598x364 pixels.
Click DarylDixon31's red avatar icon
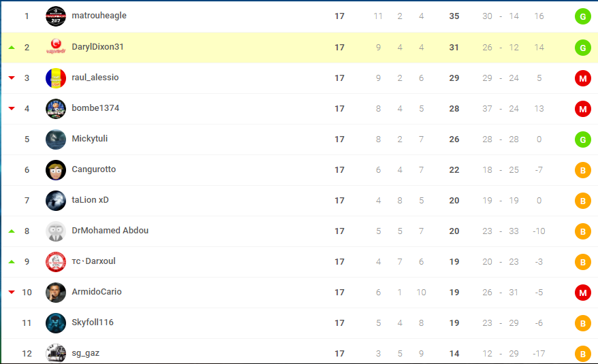(56, 47)
